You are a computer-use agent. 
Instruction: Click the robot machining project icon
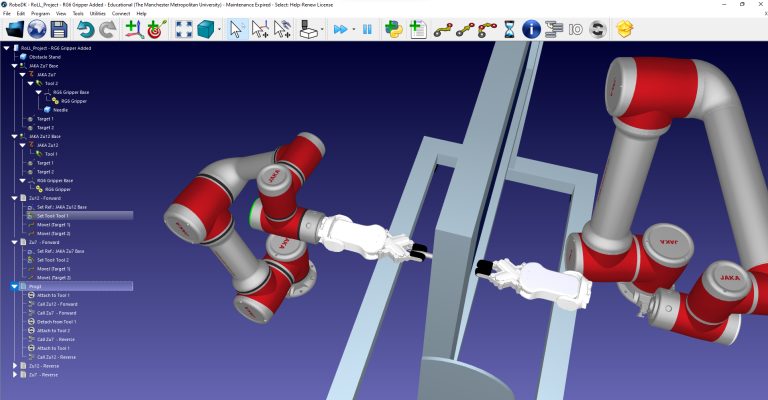click(309, 29)
